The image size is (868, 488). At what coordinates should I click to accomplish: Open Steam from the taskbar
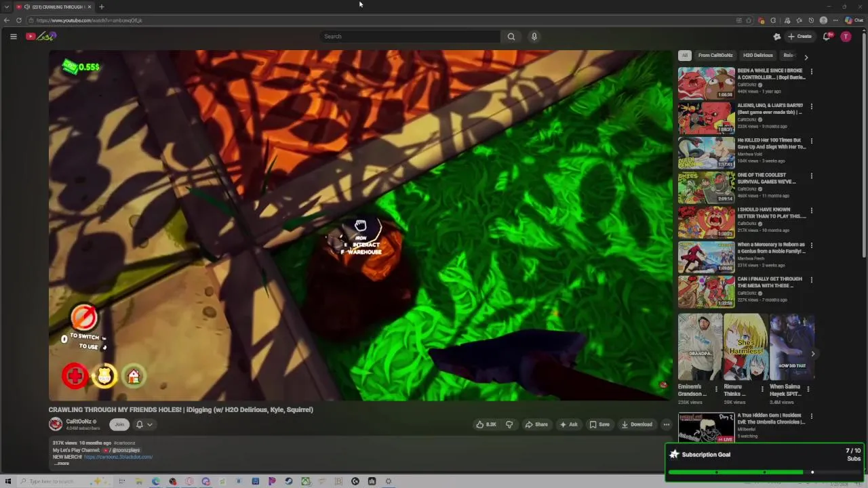(289, 481)
